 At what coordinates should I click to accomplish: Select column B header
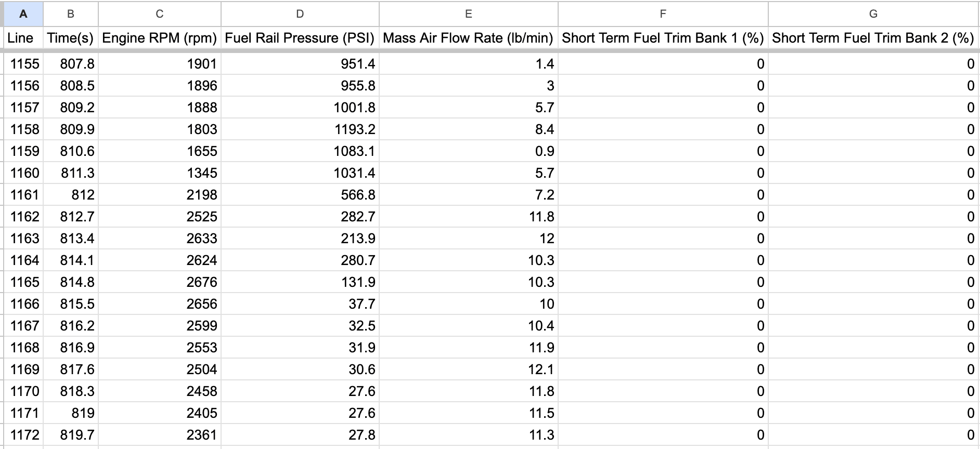(x=71, y=14)
